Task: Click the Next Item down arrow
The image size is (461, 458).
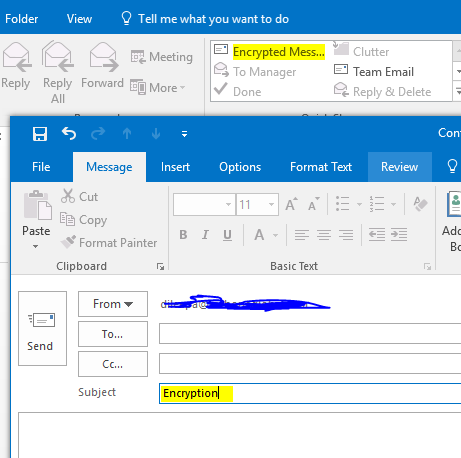Action: click(x=156, y=134)
